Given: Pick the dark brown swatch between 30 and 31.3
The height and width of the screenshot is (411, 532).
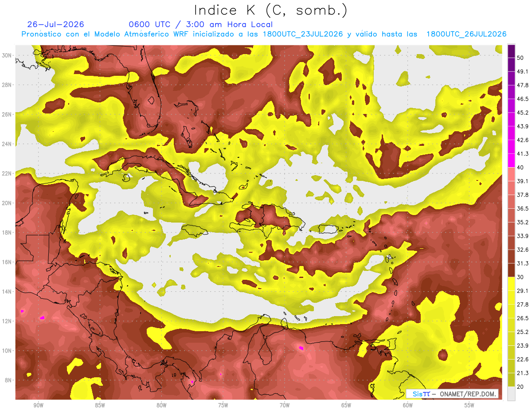Looking at the screenshot, I should (x=511, y=270).
